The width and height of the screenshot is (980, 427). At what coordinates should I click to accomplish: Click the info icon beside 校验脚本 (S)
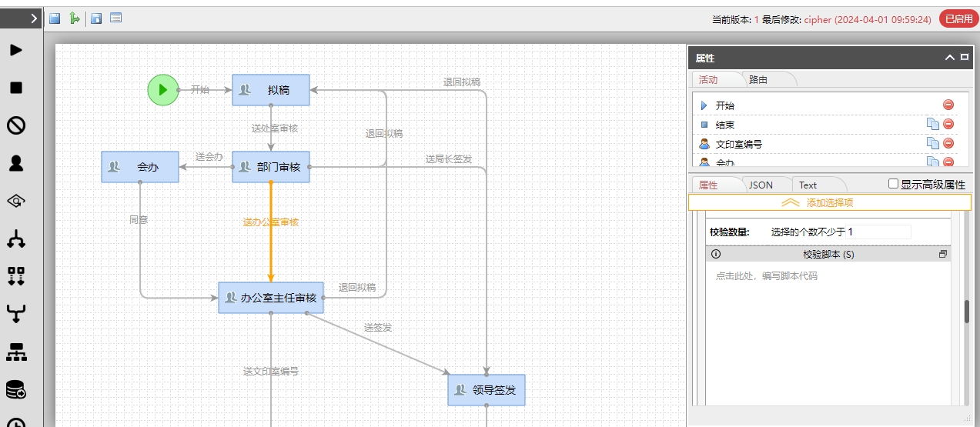pos(716,254)
